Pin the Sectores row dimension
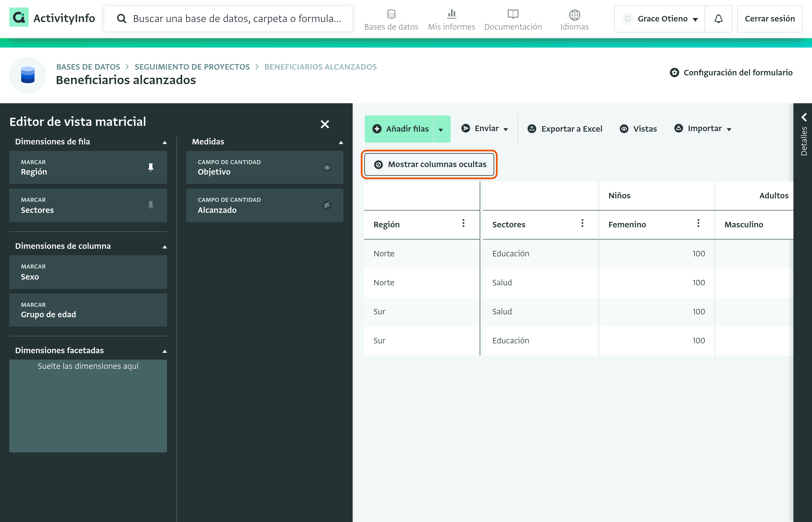The image size is (812, 522). (151, 205)
